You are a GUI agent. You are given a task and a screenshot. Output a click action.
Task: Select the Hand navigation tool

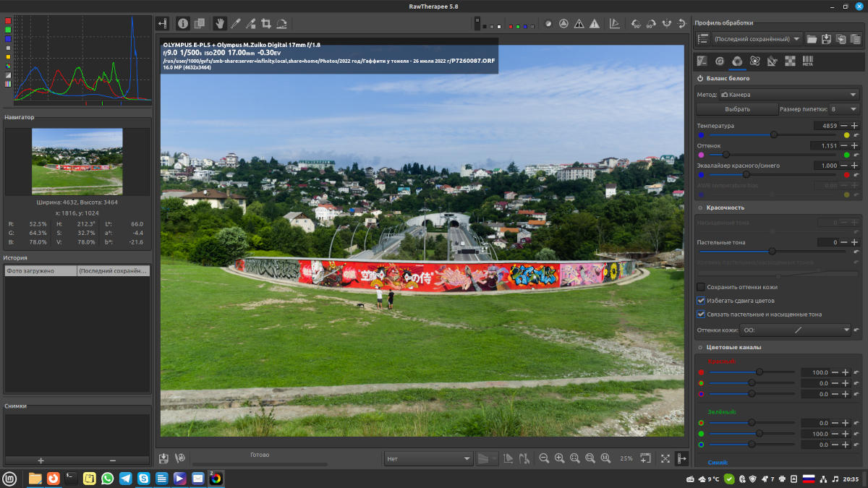tap(220, 23)
